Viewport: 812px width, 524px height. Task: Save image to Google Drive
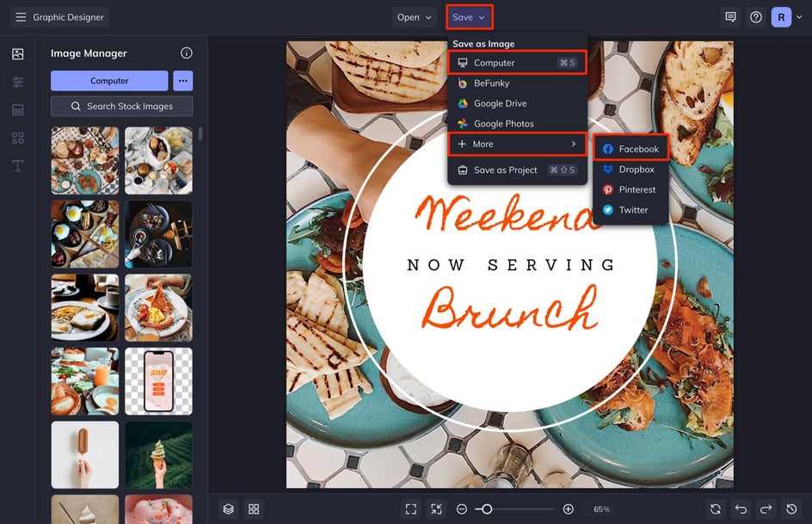(x=517, y=103)
